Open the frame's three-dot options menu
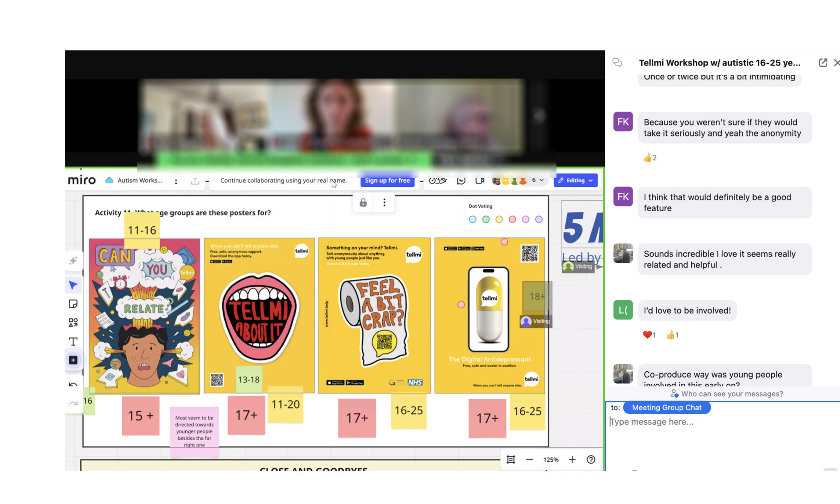Viewport: 840px width, 504px height. tap(384, 202)
